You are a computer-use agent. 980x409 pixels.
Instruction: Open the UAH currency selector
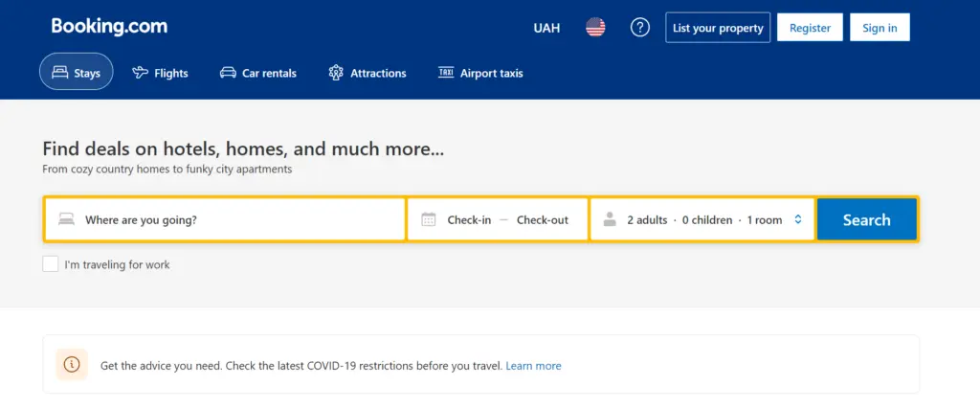(546, 28)
